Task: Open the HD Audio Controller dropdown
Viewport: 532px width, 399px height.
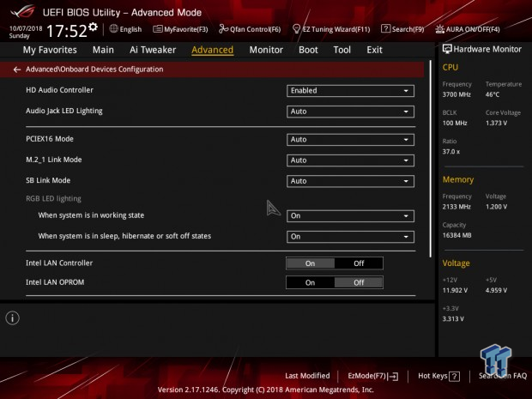Action: 350,91
